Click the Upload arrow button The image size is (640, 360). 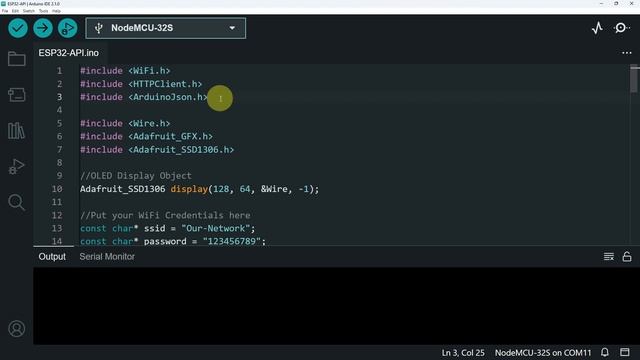point(43,28)
